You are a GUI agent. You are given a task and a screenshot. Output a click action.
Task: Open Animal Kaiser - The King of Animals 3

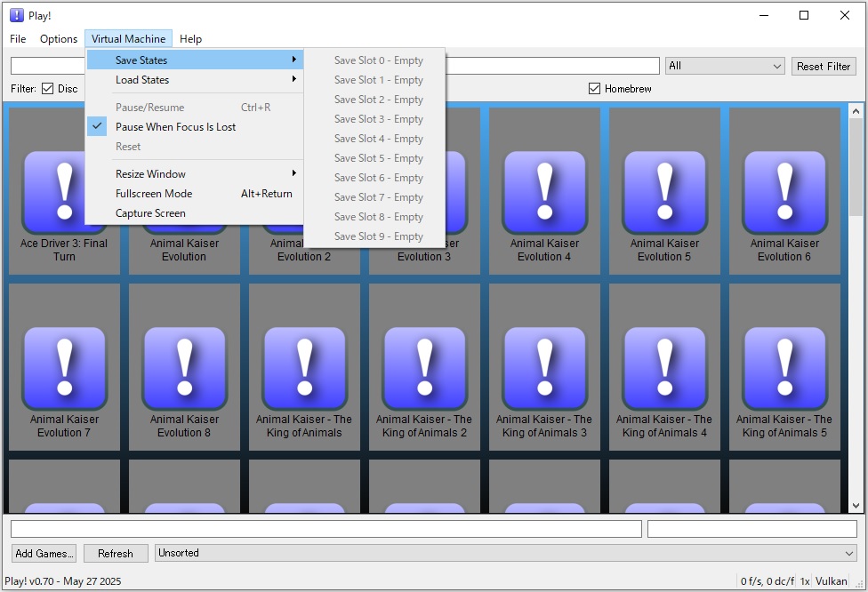point(544,367)
